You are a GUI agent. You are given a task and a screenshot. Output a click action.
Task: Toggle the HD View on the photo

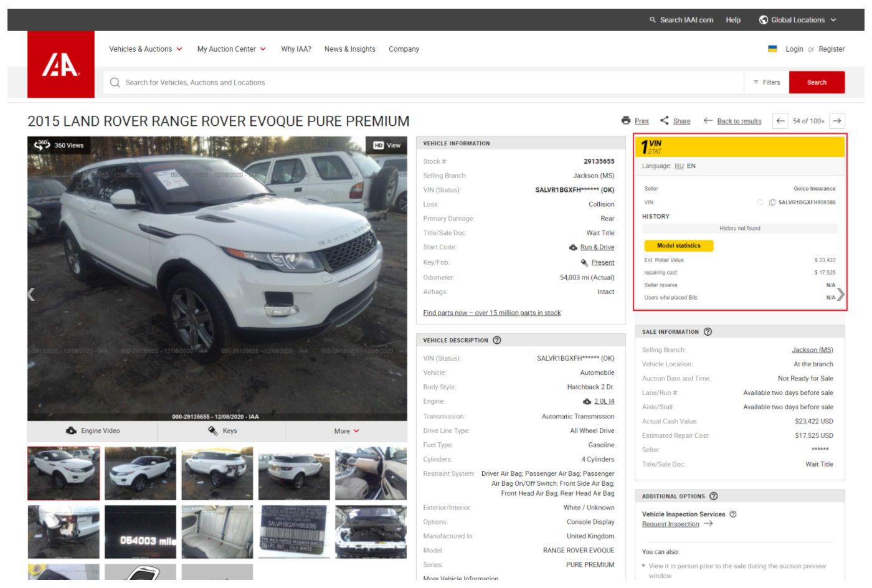(387, 145)
